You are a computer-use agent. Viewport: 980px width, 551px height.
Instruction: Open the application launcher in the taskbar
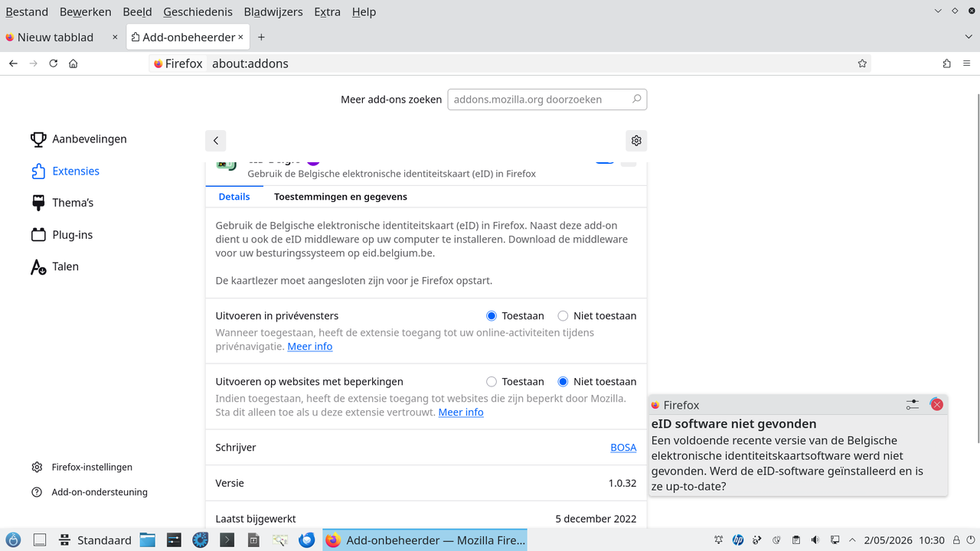13,540
